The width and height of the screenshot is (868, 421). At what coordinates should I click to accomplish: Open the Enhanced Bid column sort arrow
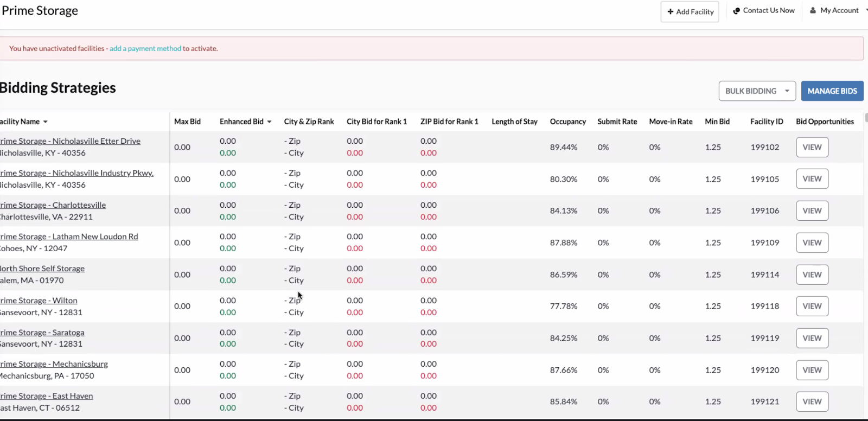[x=269, y=122]
